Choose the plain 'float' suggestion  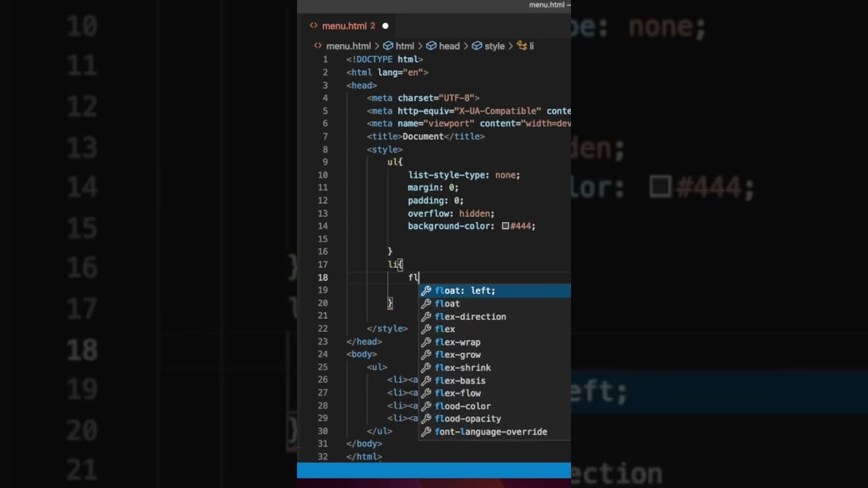[x=494, y=304]
